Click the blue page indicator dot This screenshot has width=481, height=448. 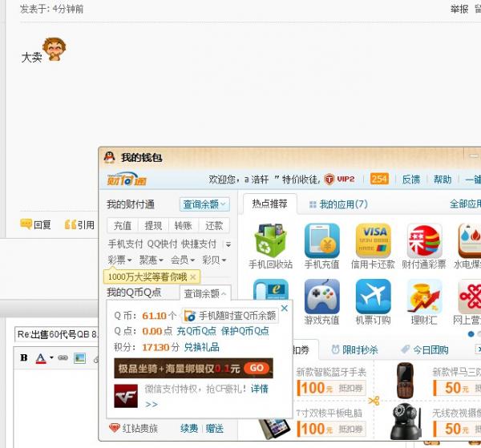pyautogui.click(x=471, y=334)
